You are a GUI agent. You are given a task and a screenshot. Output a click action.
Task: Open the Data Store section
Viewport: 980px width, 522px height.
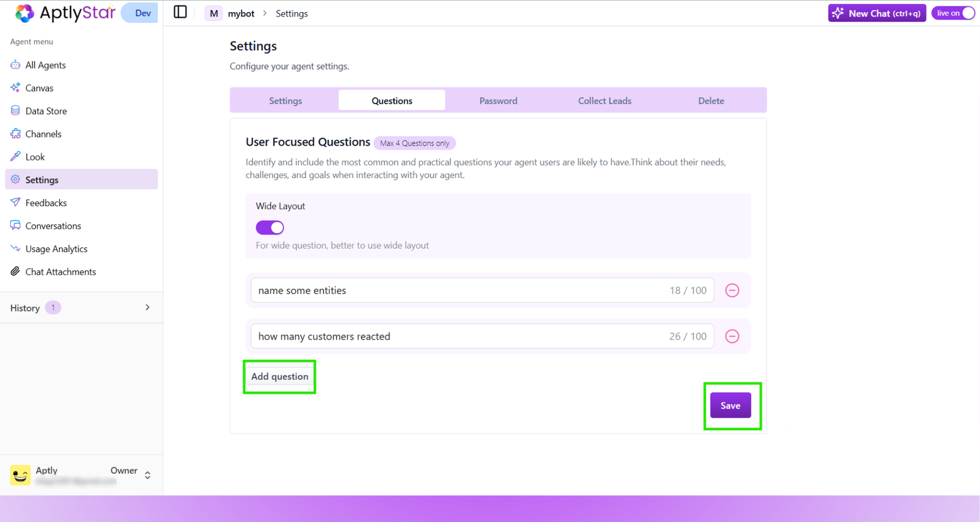coord(46,111)
